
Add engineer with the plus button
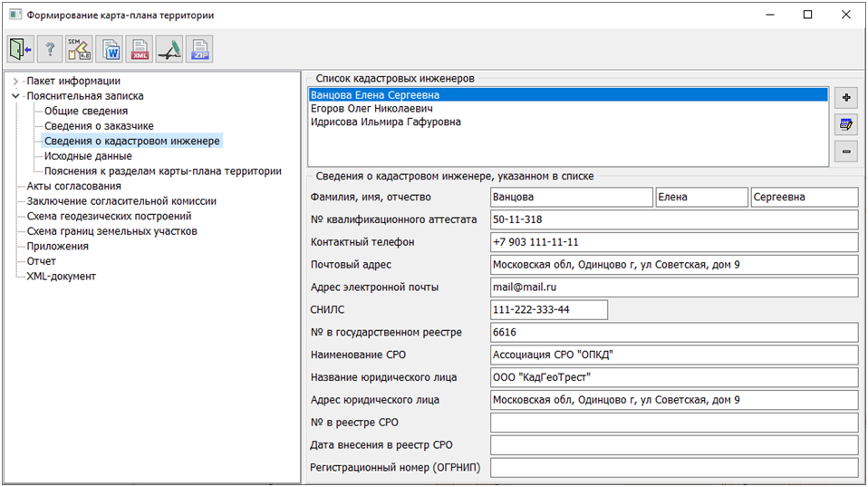click(x=847, y=98)
